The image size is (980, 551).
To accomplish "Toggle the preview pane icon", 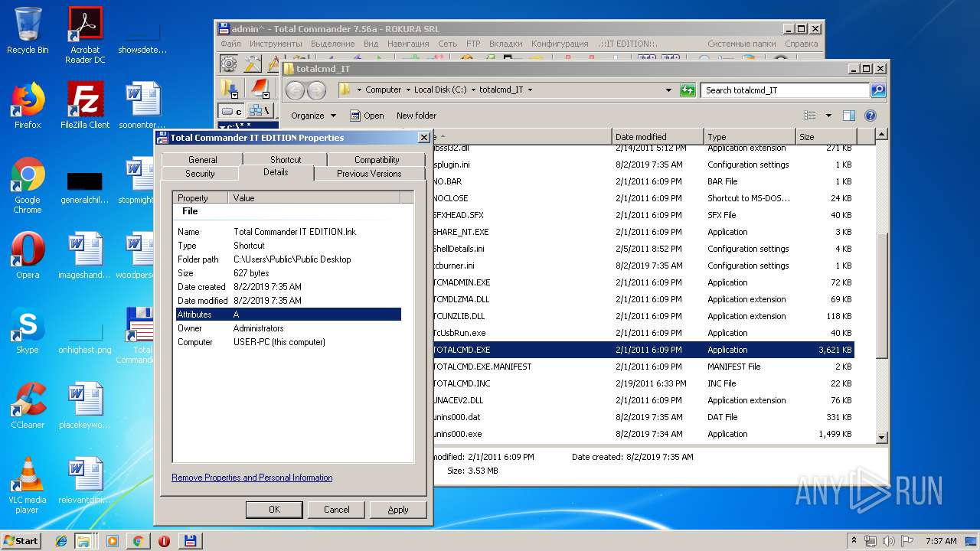I will (x=848, y=116).
